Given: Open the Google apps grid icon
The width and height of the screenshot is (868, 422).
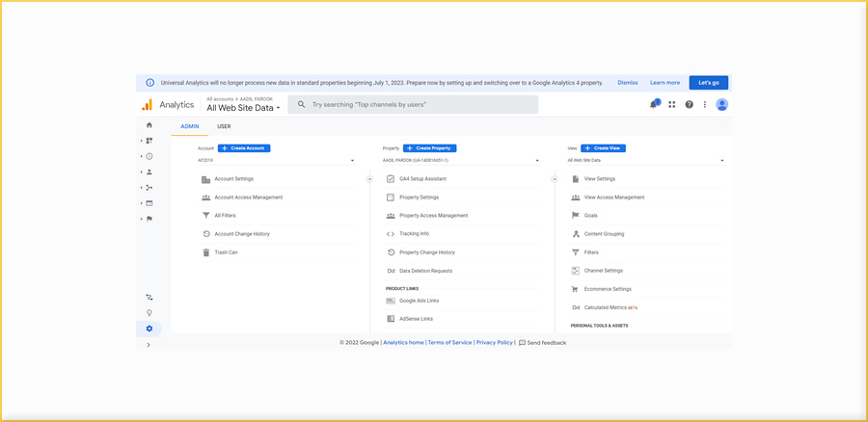Looking at the screenshot, I should pos(672,104).
